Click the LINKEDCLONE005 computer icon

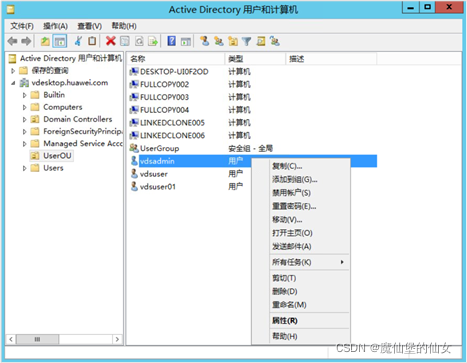(134, 122)
